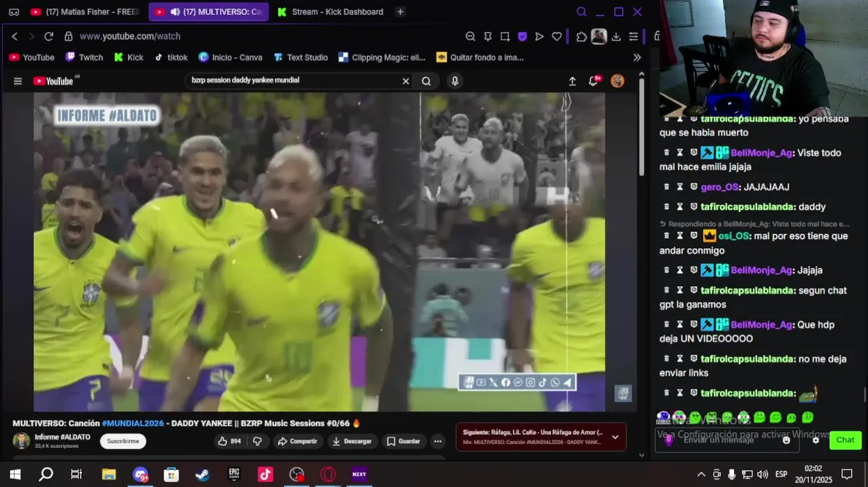868x487 pixels.
Task: Open the taskbar volume speaker icon
Action: (x=762, y=474)
